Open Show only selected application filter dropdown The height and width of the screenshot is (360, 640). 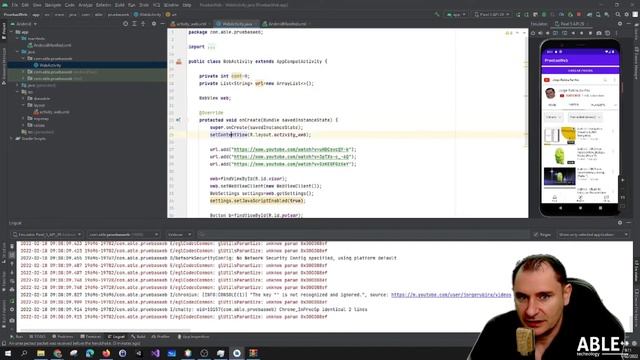(x=593, y=235)
